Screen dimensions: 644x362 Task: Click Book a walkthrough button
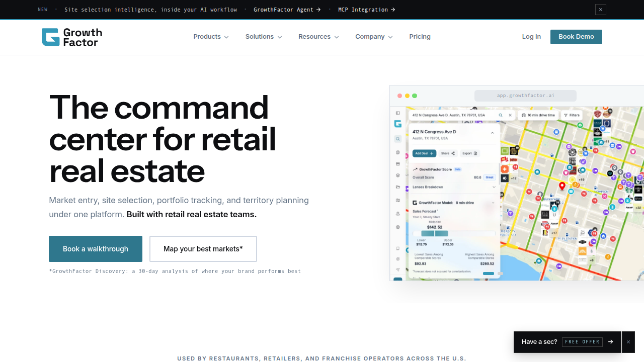click(x=96, y=249)
